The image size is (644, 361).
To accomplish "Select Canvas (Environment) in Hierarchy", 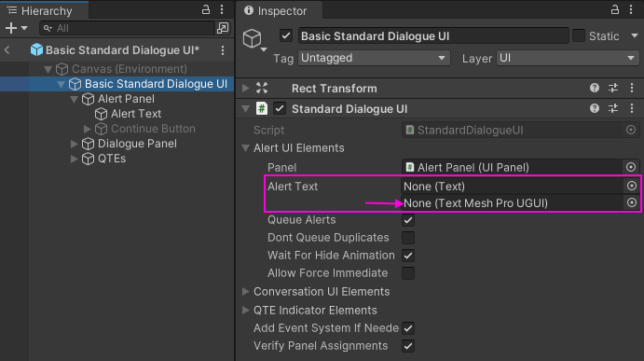I will [x=130, y=69].
